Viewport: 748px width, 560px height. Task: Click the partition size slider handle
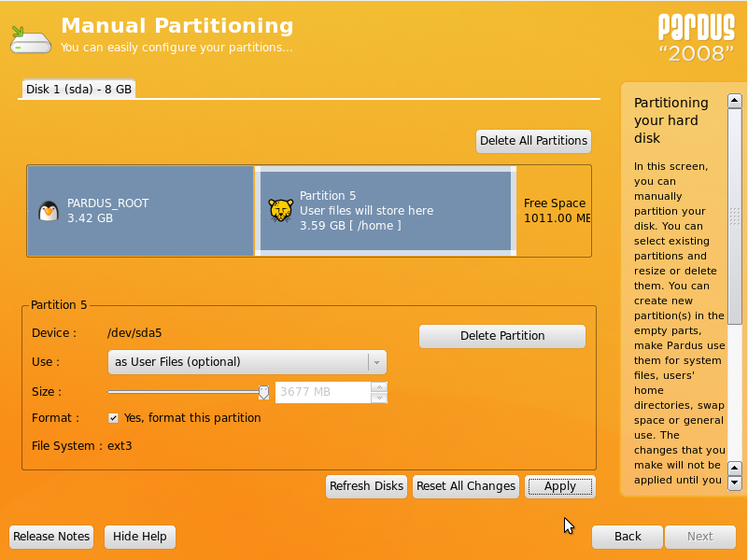263,392
